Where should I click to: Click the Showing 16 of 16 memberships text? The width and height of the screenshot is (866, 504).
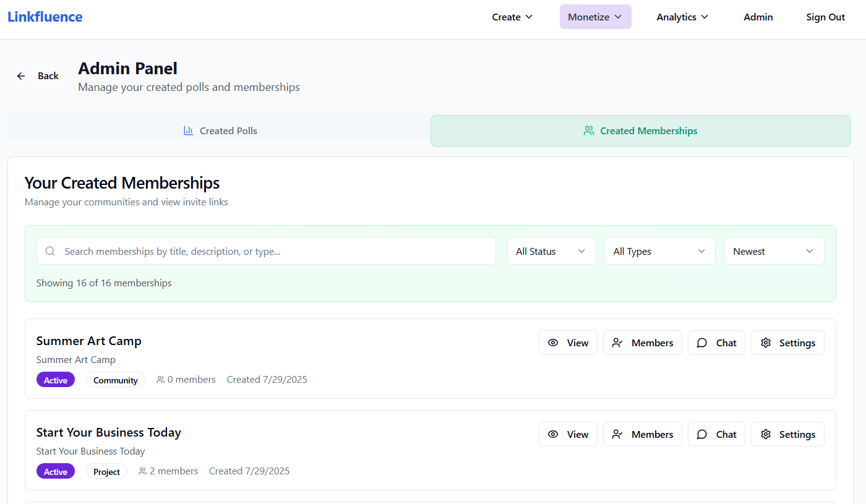pos(104,283)
